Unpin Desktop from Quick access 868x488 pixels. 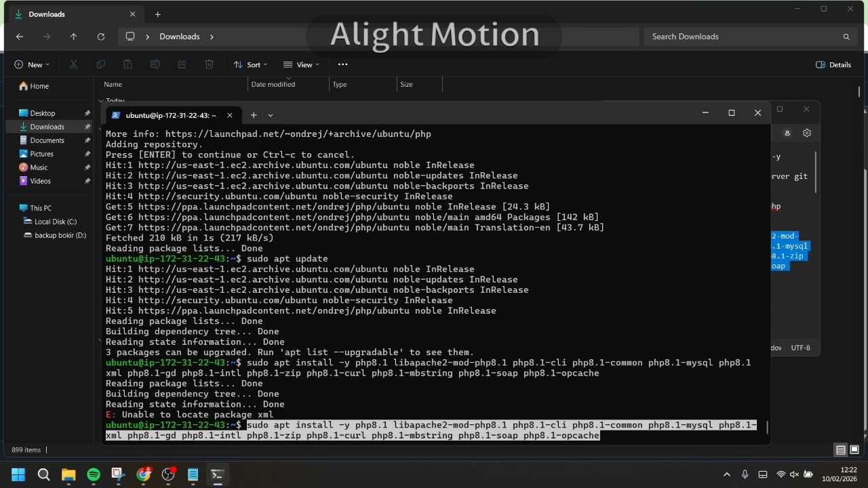87,113
